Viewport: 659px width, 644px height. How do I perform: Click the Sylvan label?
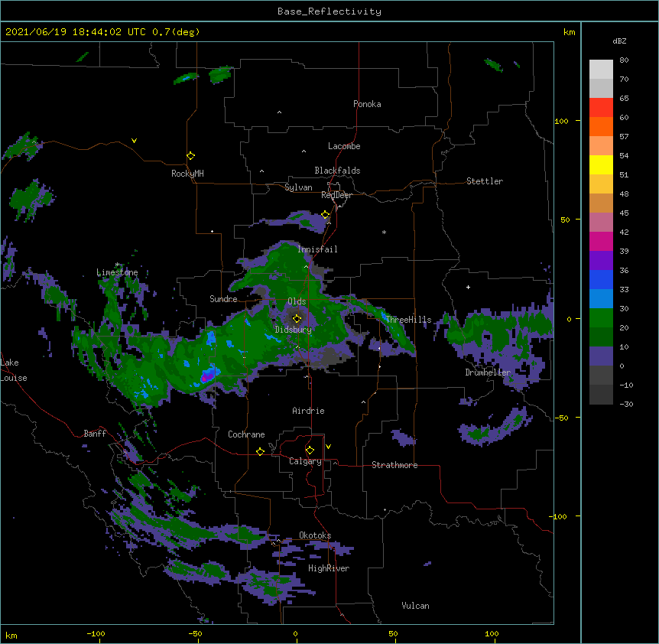coord(298,187)
